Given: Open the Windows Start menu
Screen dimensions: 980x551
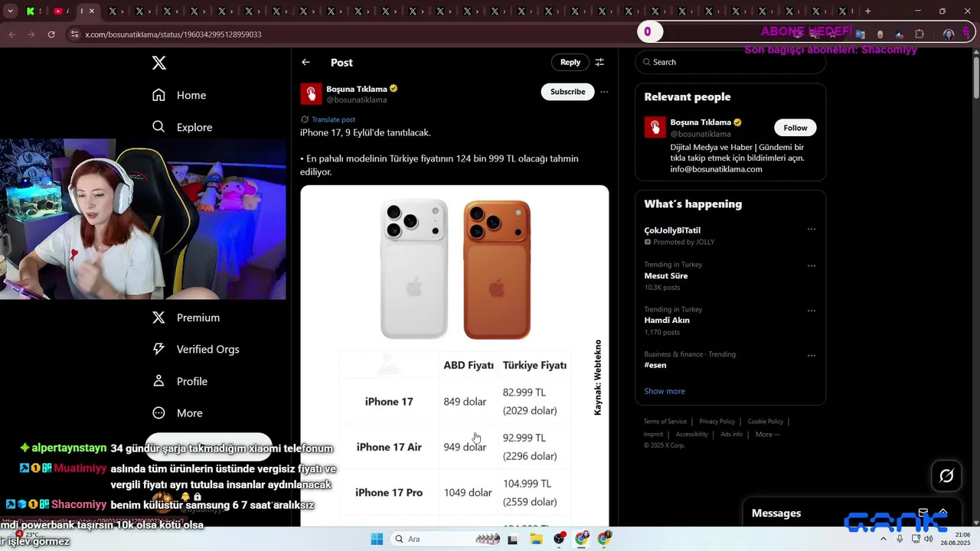Looking at the screenshot, I should pos(377,539).
